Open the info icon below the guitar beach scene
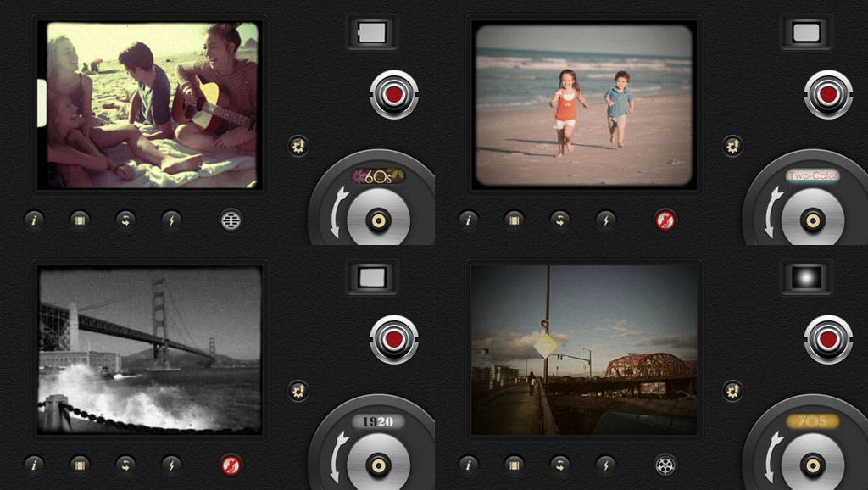Screen dimensions: 868x490 34,220
